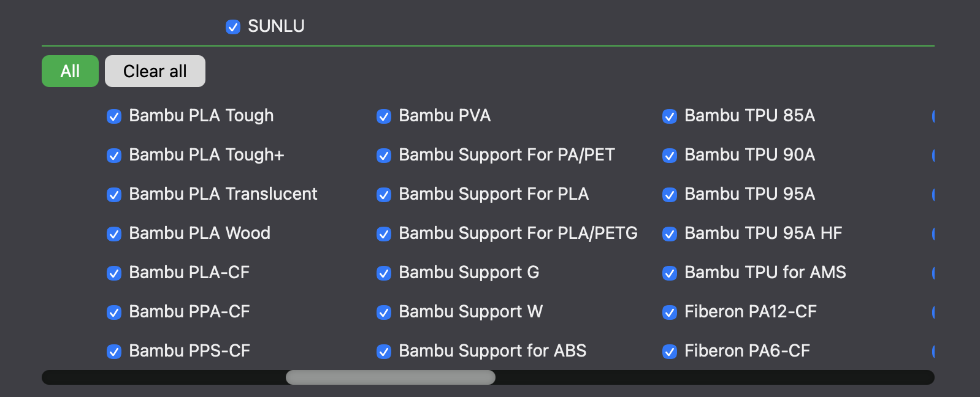Uncheck the SUNLU vendor checkbox
980x397 pixels.
tap(233, 27)
